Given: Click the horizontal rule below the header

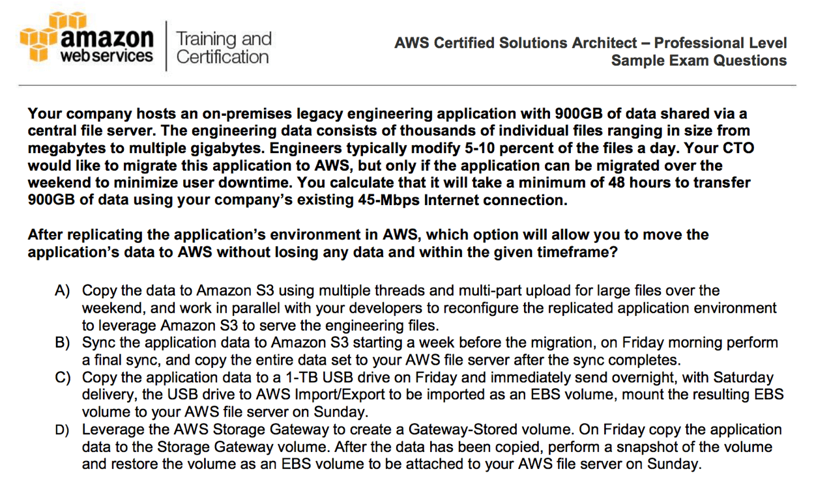Looking at the screenshot, I should click(407, 85).
